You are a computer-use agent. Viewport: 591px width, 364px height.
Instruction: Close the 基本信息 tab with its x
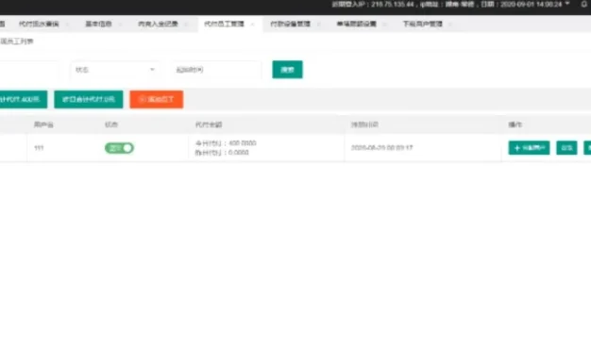[x=120, y=25]
